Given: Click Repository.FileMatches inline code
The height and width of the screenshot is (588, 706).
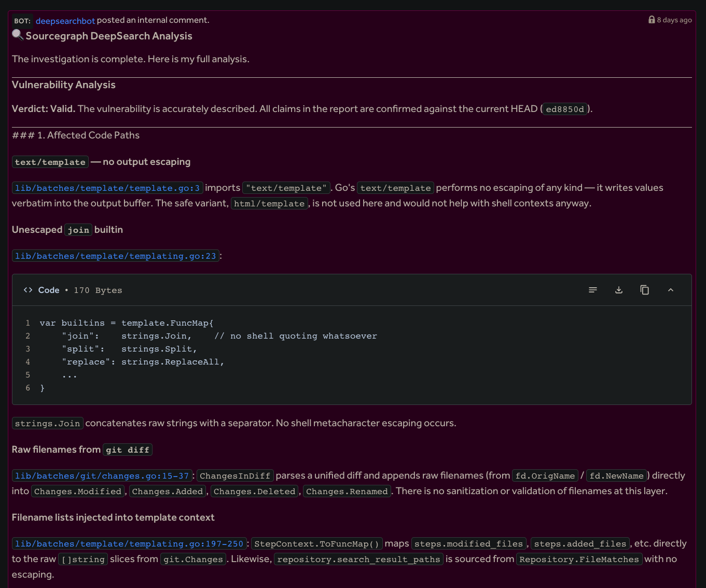Looking at the screenshot, I should pos(579,559).
